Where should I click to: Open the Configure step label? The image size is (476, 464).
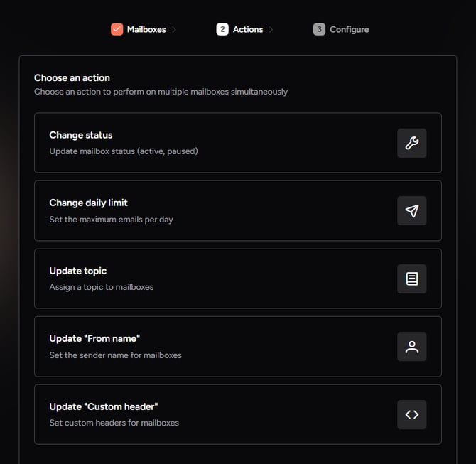[x=350, y=29]
